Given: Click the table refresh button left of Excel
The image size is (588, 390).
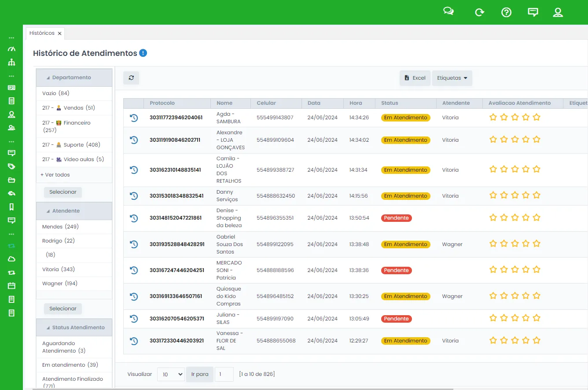Looking at the screenshot, I should (x=131, y=77).
